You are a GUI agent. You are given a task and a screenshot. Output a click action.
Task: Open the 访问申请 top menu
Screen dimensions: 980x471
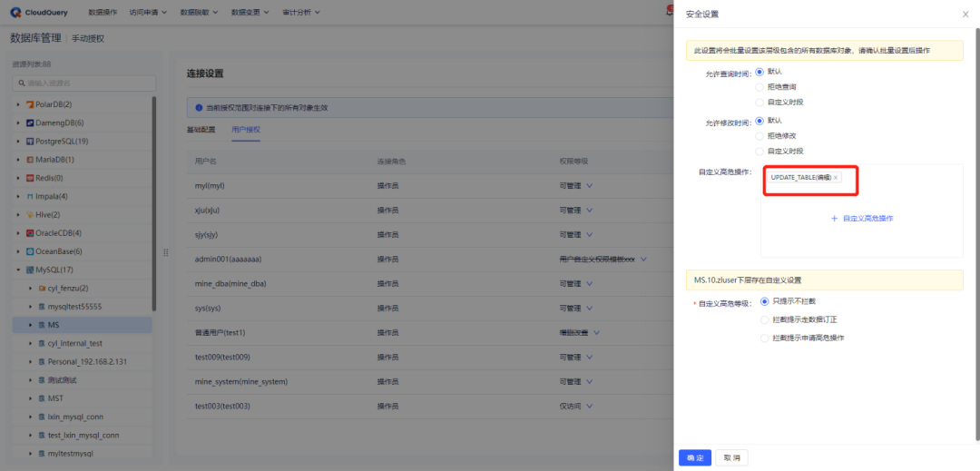pos(148,13)
